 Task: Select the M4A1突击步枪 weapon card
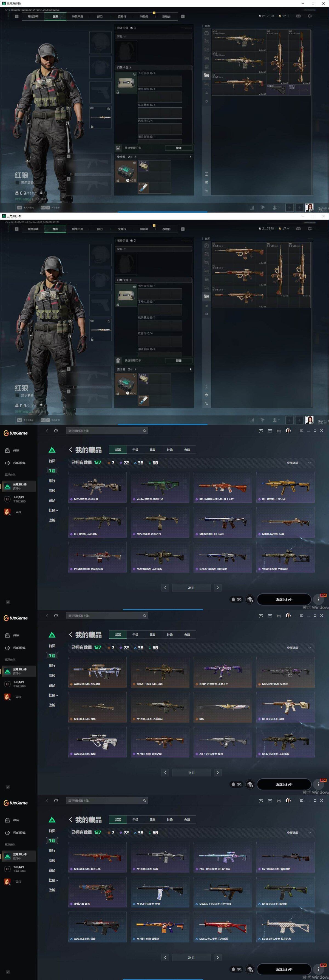point(160,892)
